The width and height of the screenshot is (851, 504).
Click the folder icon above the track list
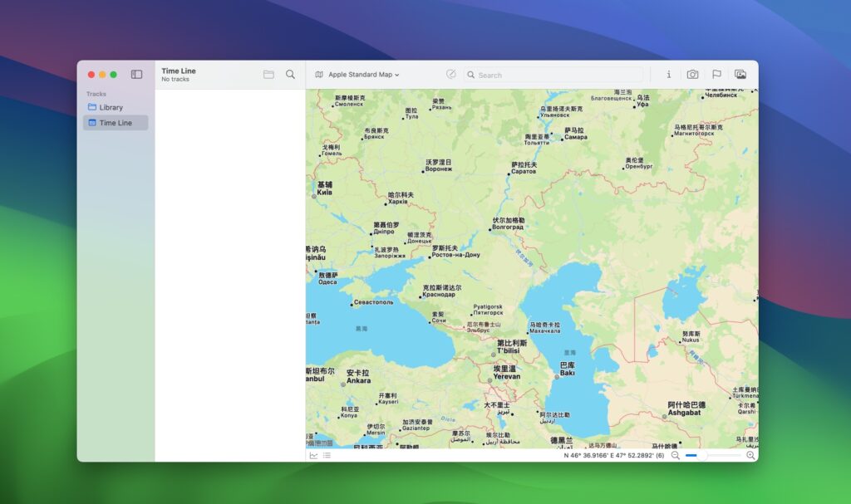pyautogui.click(x=268, y=74)
